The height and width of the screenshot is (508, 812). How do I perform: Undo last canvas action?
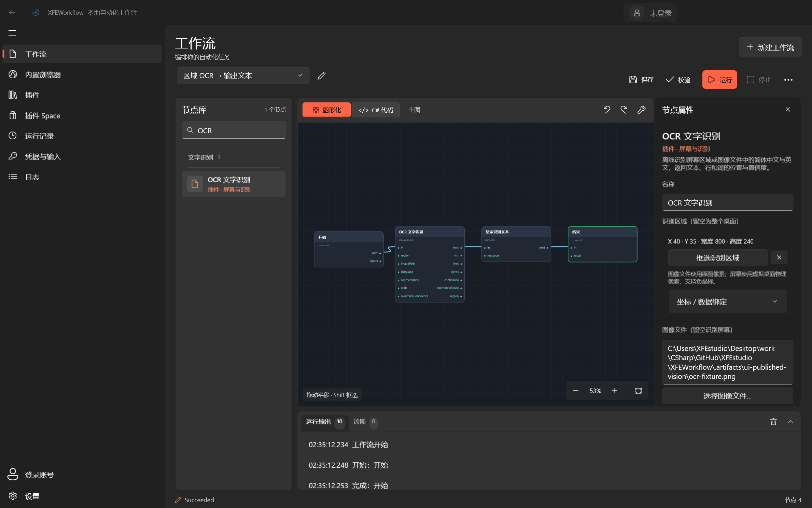point(607,110)
